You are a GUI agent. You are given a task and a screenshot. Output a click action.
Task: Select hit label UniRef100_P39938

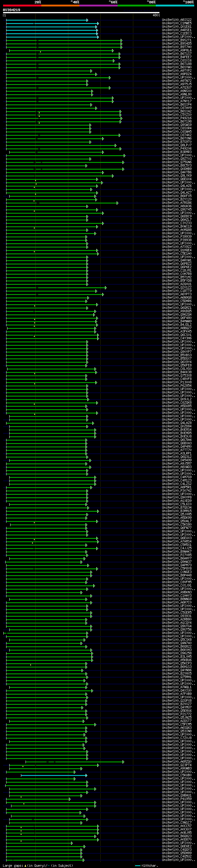(x=177, y=240)
